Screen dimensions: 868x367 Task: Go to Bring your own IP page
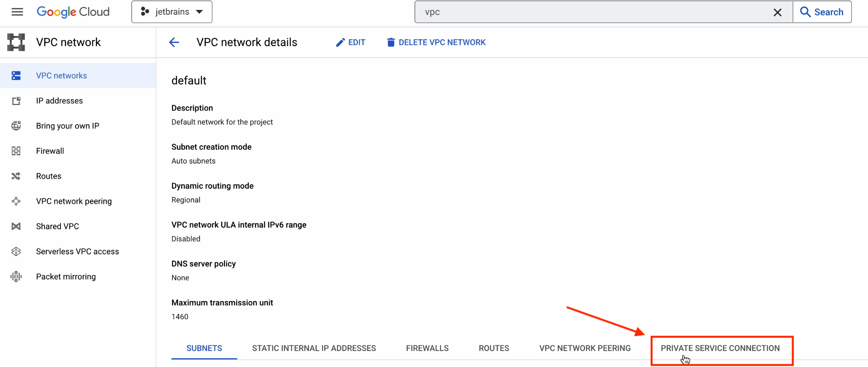click(68, 126)
